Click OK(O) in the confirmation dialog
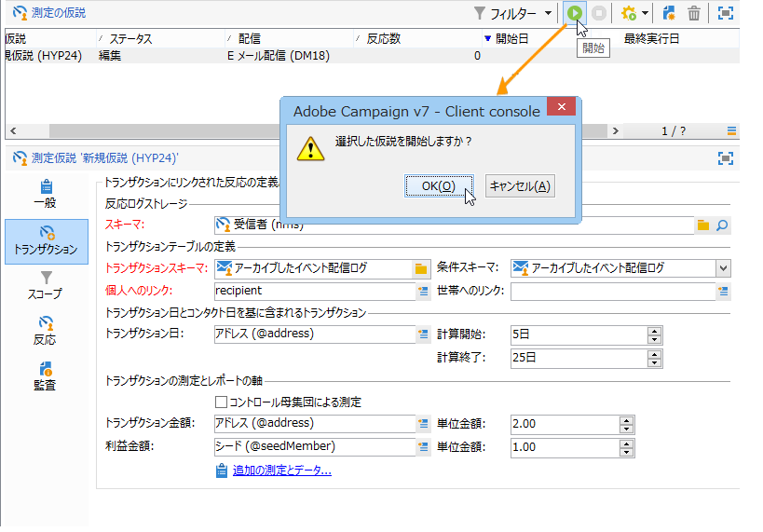Viewport: 763px width, 532px height. click(439, 186)
